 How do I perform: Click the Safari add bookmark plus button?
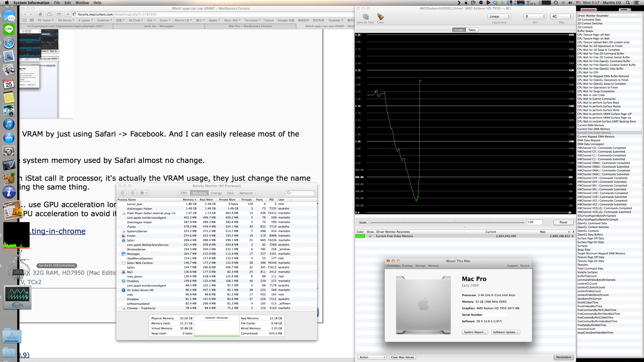point(68,14)
